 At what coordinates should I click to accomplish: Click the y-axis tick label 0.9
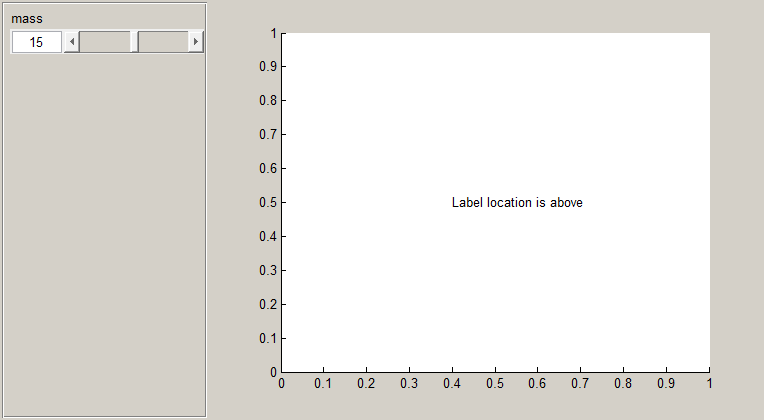coord(266,67)
